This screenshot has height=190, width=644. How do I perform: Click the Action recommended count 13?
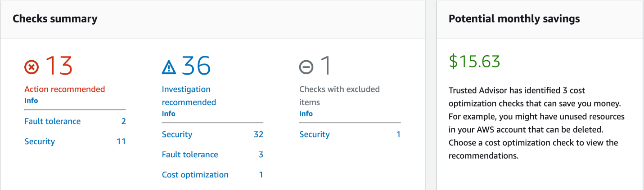[59, 66]
